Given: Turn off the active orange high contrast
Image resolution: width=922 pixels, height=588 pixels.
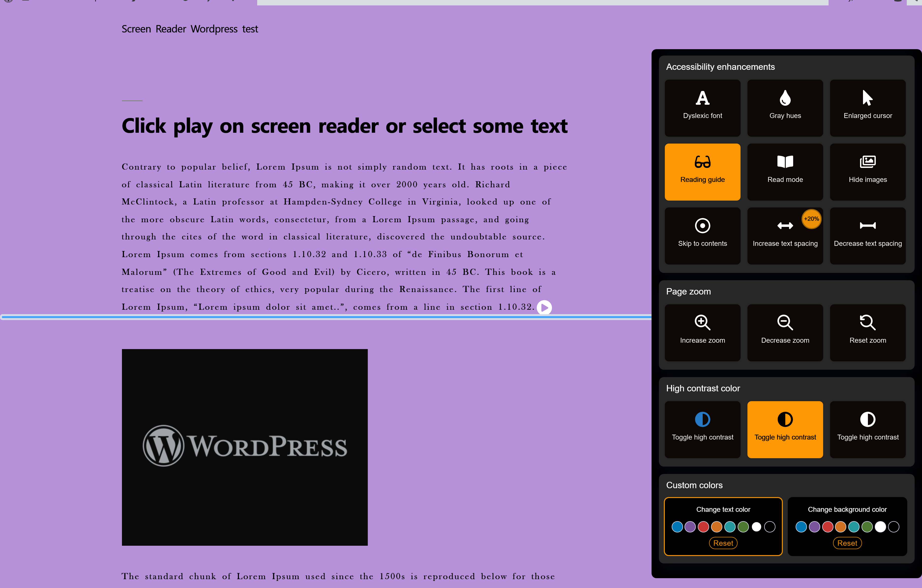Looking at the screenshot, I should [785, 429].
